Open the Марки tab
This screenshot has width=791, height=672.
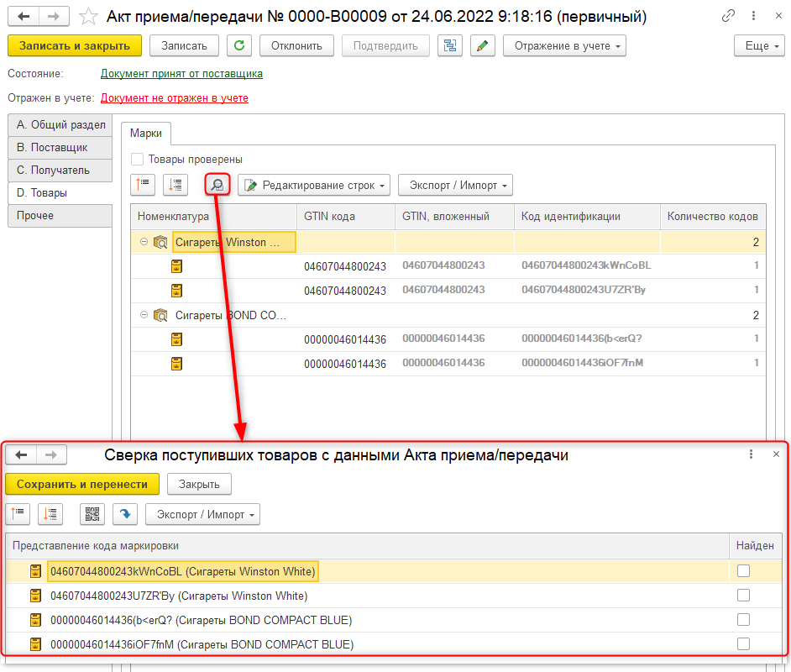click(146, 134)
